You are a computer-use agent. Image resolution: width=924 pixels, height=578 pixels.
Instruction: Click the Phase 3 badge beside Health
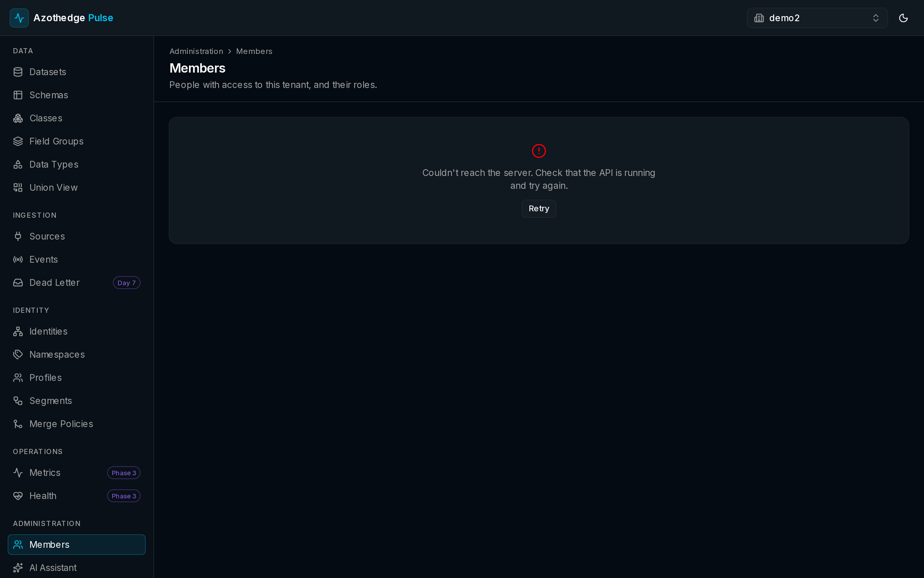pos(124,496)
